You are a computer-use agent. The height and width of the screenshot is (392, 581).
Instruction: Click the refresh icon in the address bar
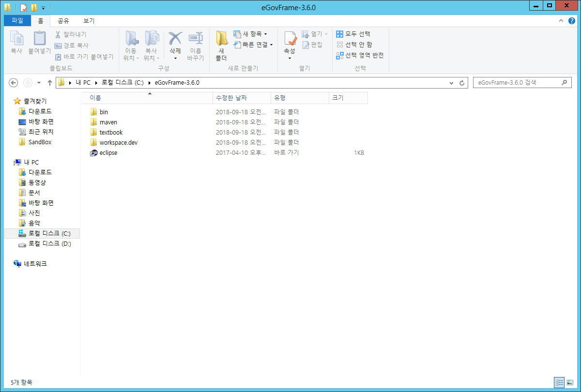point(461,82)
